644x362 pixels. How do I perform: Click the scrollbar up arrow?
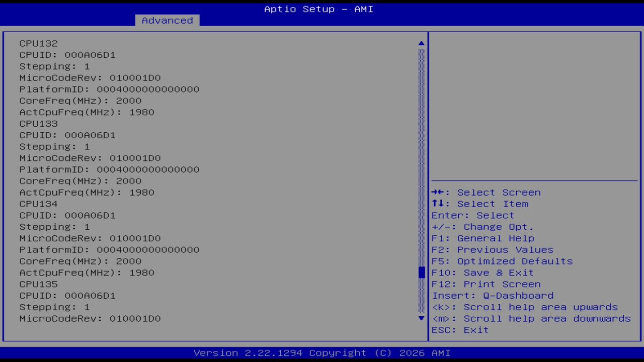[x=421, y=43]
